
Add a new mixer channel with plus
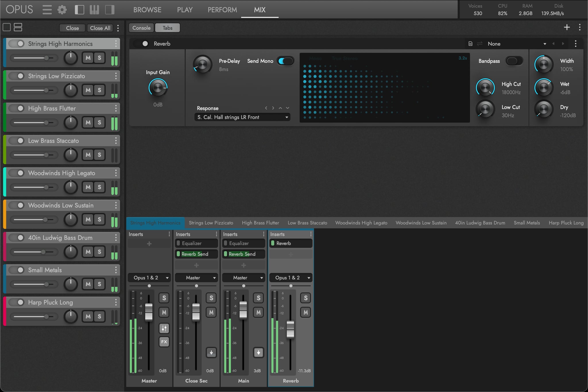tap(567, 27)
